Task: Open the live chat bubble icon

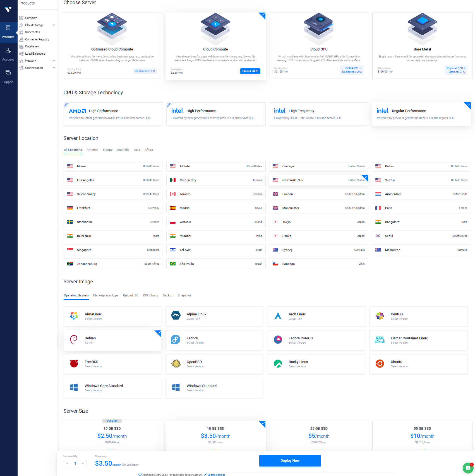Action: tap(468, 468)
